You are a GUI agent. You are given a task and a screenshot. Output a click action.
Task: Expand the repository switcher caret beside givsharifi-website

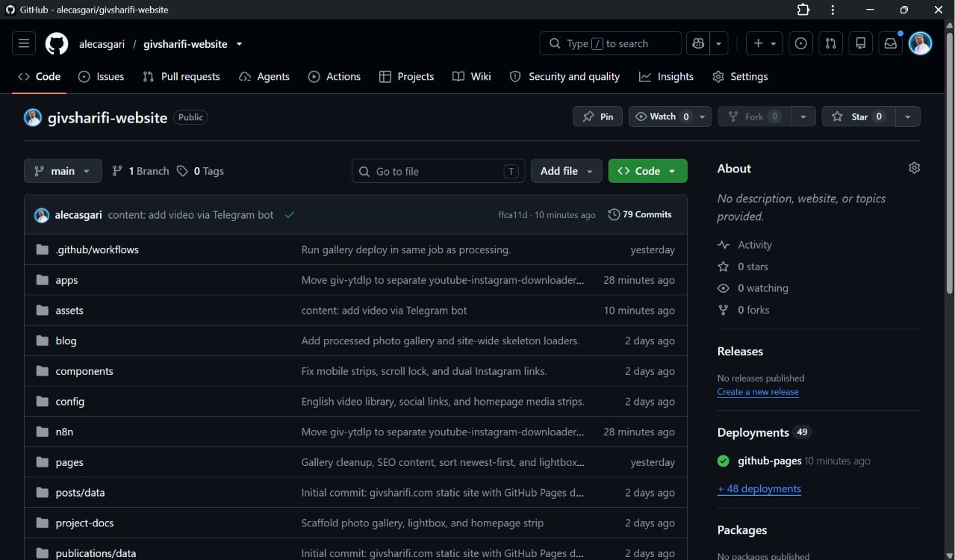(x=239, y=44)
